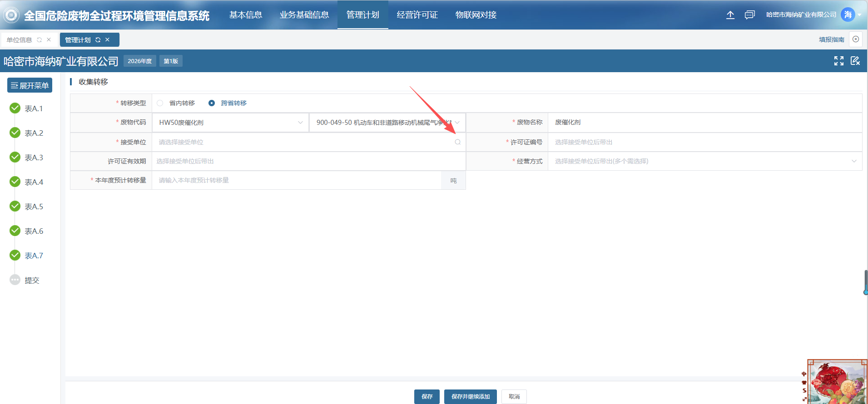Image resolution: width=868 pixels, height=404 pixels.
Task: Go to 表A.4 step in sidebar
Action: pos(34,182)
